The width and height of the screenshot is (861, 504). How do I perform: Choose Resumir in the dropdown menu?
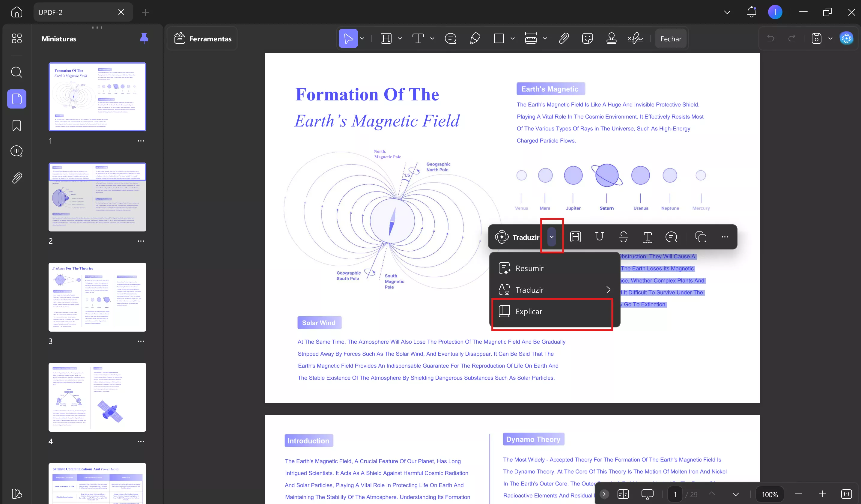[x=529, y=268]
